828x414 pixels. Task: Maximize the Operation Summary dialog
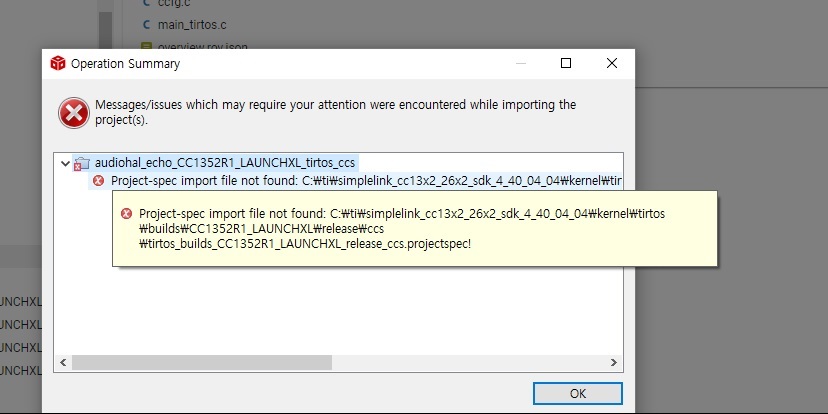pos(566,63)
